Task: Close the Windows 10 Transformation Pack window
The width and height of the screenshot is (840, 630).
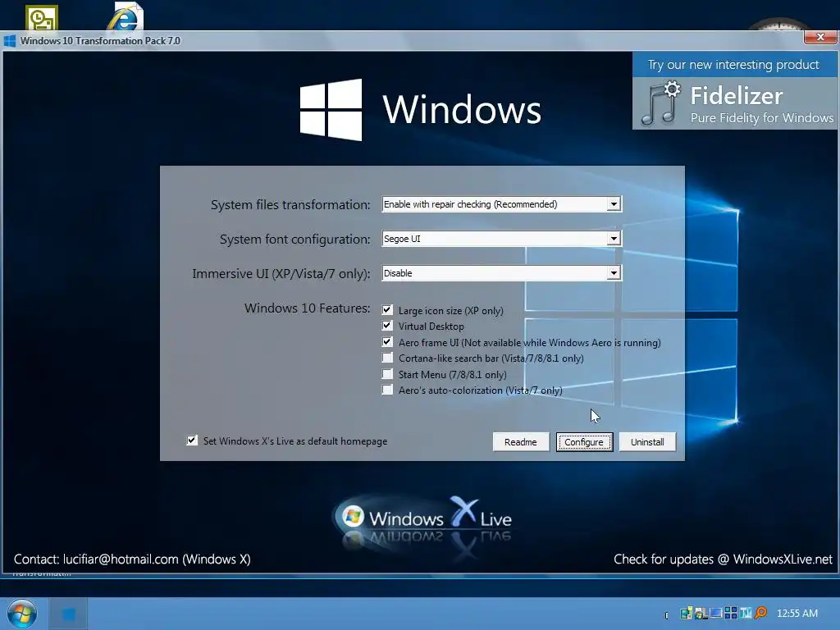Action: click(x=820, y=36)
